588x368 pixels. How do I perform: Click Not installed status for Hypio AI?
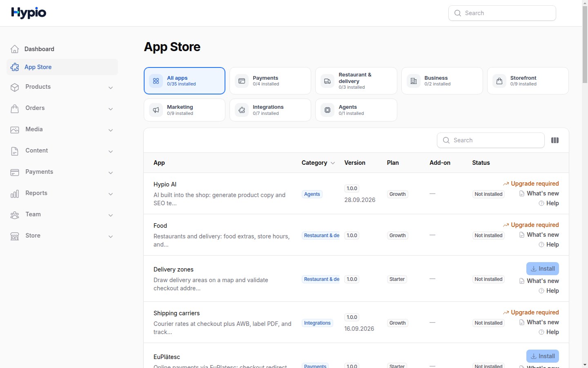[488, 194]
